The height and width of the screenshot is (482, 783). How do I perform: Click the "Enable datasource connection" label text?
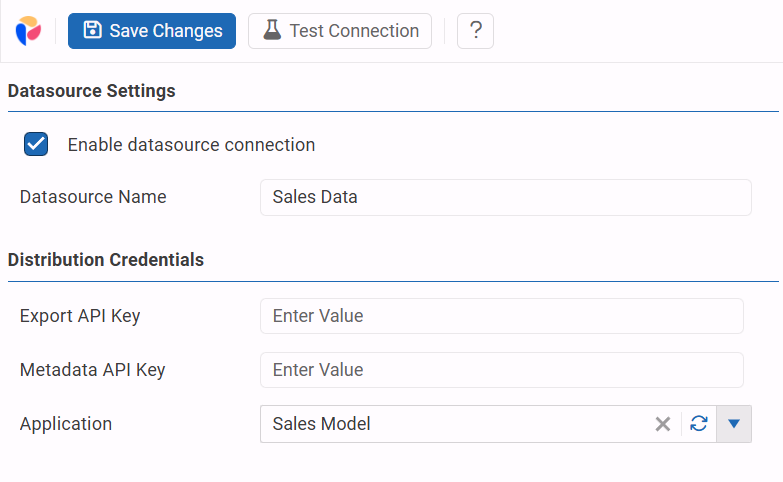(x=191, y=145)
